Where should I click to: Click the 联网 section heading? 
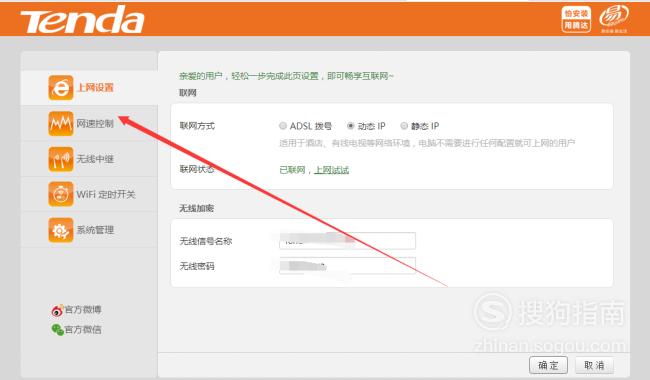(187, 92)
